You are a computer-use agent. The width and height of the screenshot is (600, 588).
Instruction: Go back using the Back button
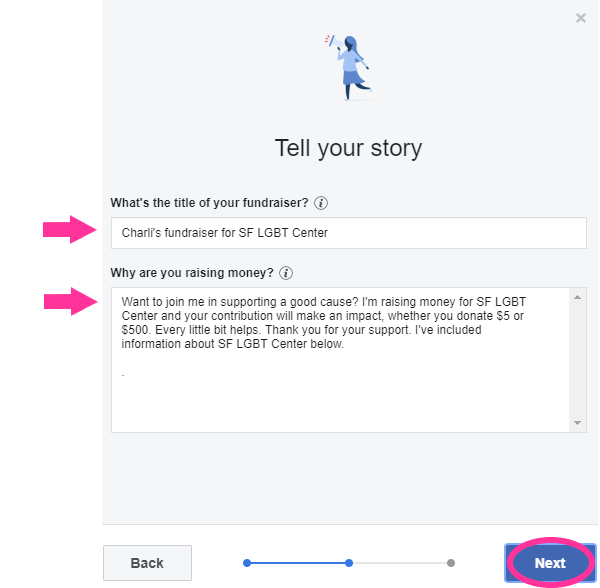(x=147, y=563)
